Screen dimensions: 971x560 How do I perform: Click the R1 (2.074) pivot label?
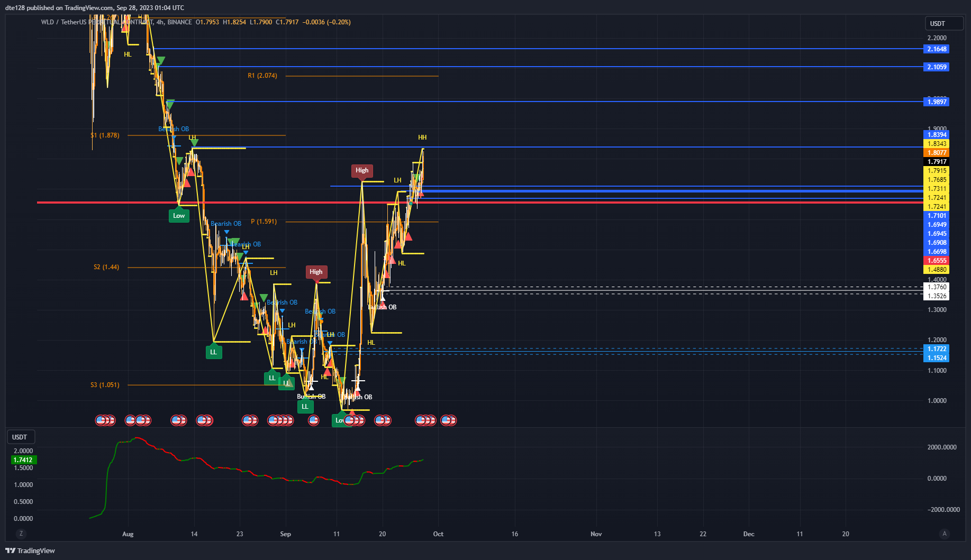[x=262, y=76]
